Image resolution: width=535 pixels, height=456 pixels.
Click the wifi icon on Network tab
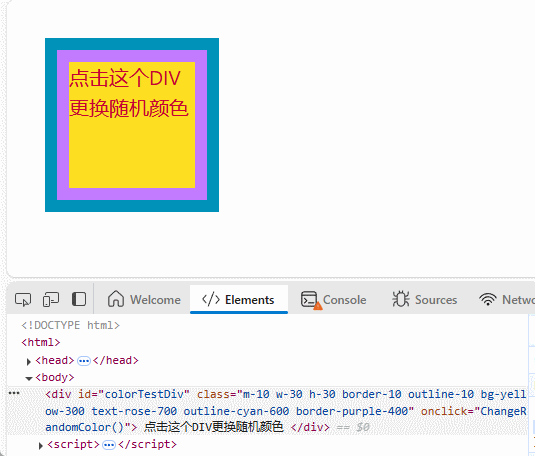tap(488, 299)
